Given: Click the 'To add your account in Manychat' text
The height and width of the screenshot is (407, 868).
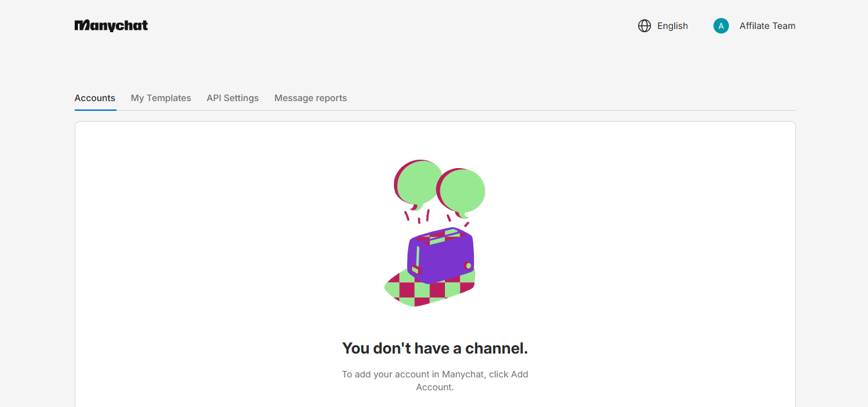Looking at the screenshot, I should [435, 381].
